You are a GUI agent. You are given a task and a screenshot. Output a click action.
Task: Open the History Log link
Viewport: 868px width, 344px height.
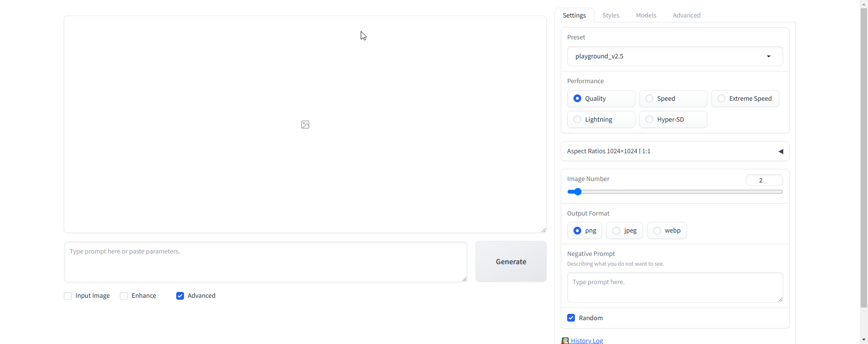pos(587,341)
